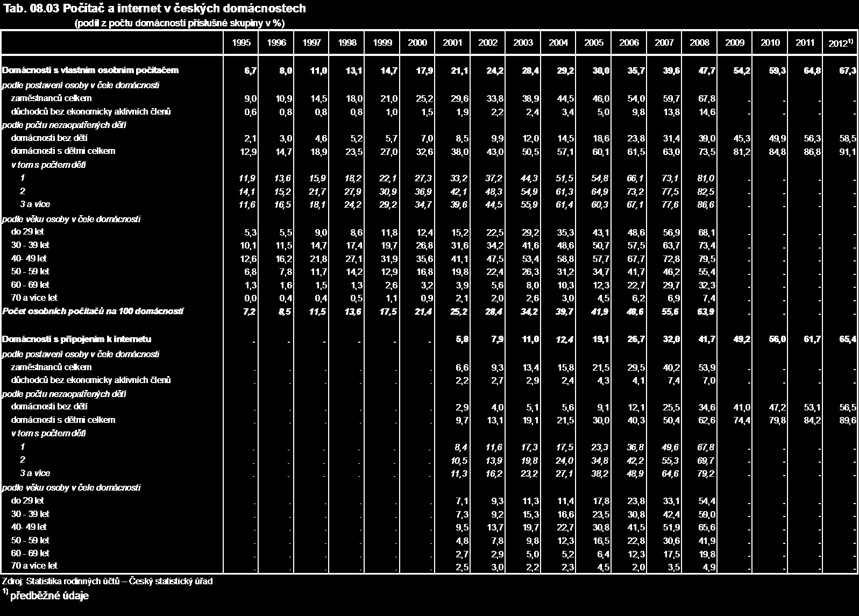Click value 64,8 for computer households in 2011
The height and width of the screenshot is (616, 859).
coord(813,72)
